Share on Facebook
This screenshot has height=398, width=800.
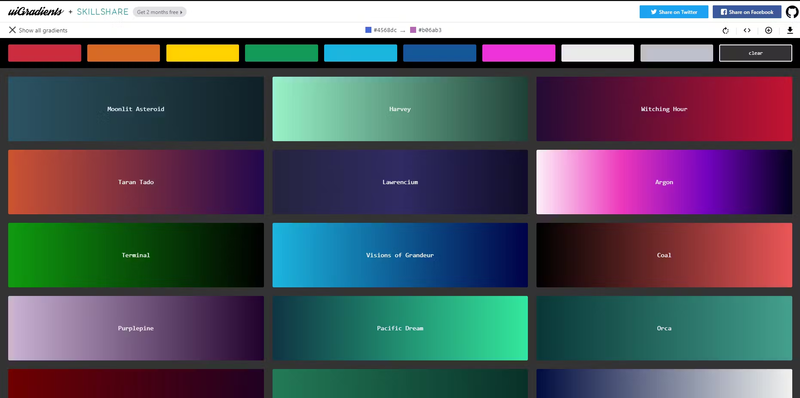click(x=747, y=12)
